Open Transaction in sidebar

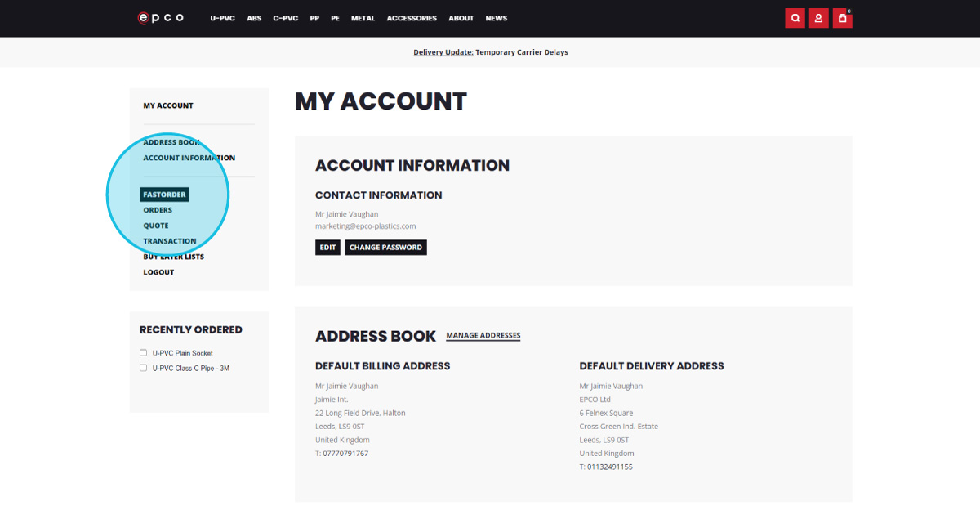[170, 241]
